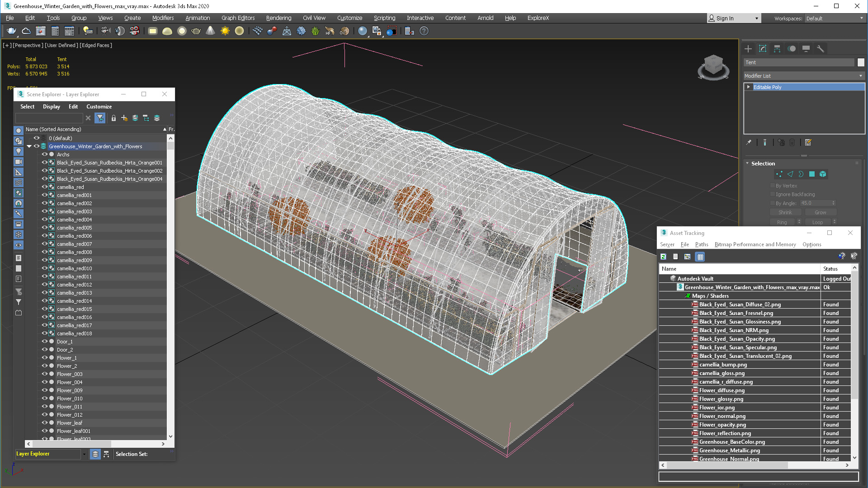Click Create New Layer icon in Scene Explorer
Screen dimensions: 868x488
pyautogui.click(x=124, y=118)
